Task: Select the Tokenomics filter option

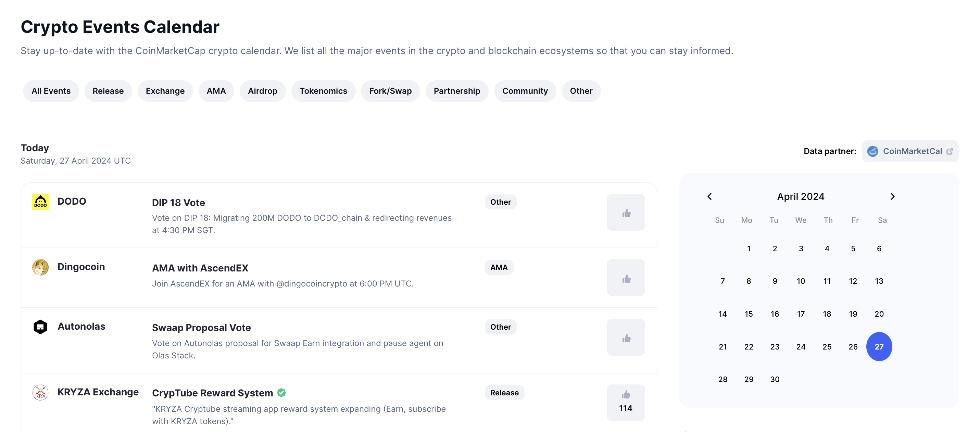Action: [323, 90]
